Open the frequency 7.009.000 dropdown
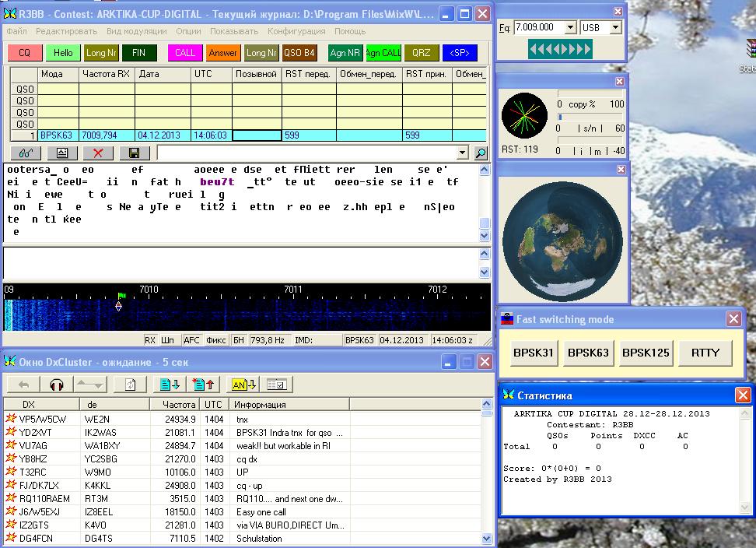The width and height of the screenshot is (756, 548). coord(570,27)
